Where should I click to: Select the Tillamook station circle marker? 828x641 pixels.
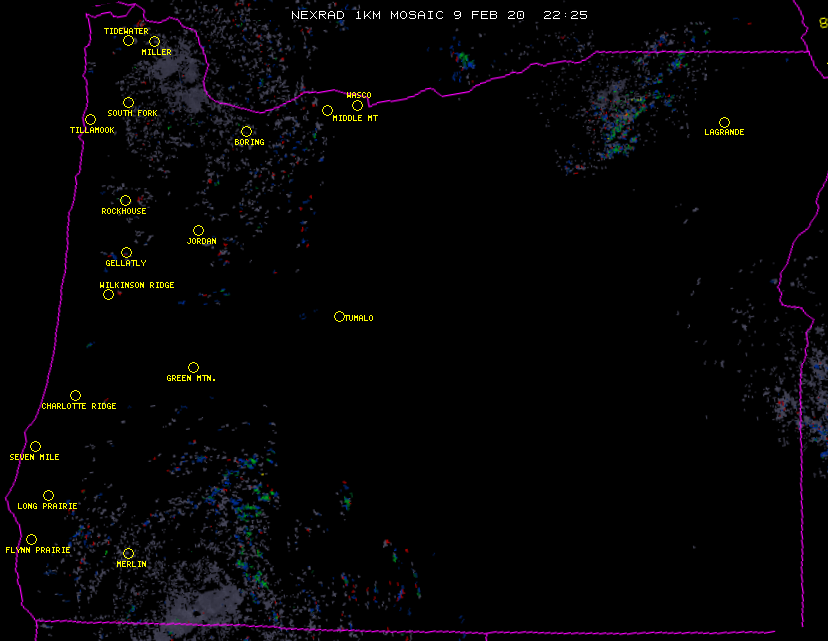(x=90, y=120)
